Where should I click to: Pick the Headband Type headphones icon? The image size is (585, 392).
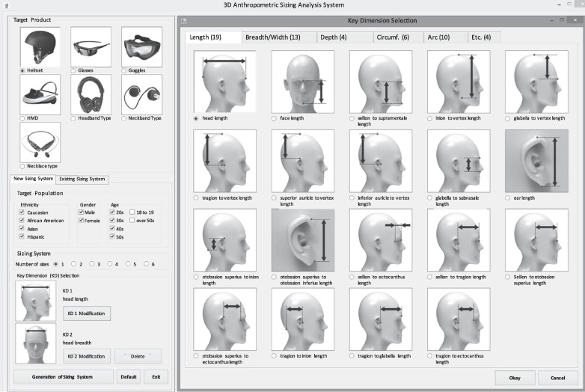[91, 95]
